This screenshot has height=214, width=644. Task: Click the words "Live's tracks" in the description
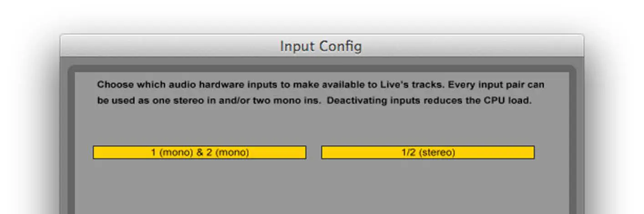tap(406, 85)
